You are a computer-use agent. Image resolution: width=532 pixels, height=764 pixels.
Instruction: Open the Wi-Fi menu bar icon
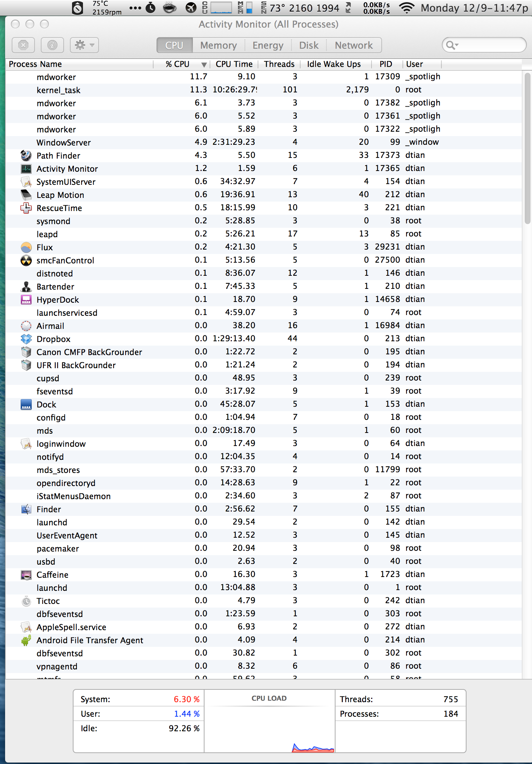[406, 8]
